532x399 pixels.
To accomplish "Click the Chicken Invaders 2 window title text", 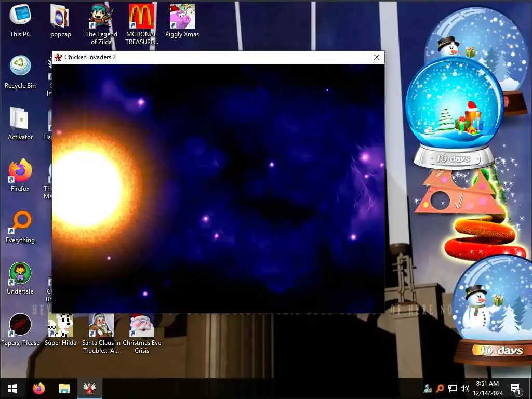I will [90, 57].
